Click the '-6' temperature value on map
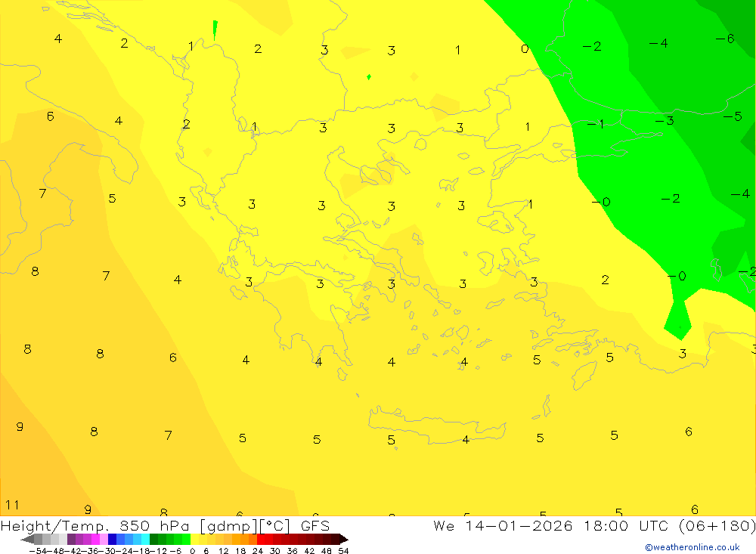Viewport: 756px width, 554px height. click(x=725, y=39)
